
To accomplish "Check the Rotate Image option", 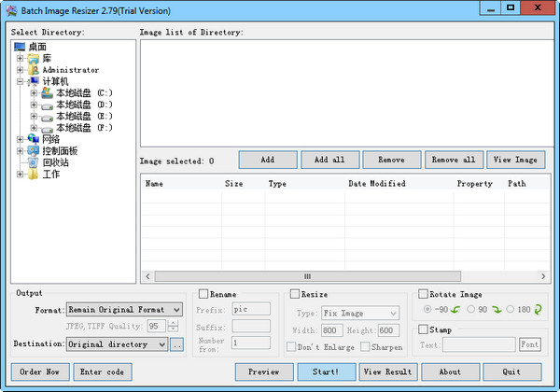I will coord(424,294).
